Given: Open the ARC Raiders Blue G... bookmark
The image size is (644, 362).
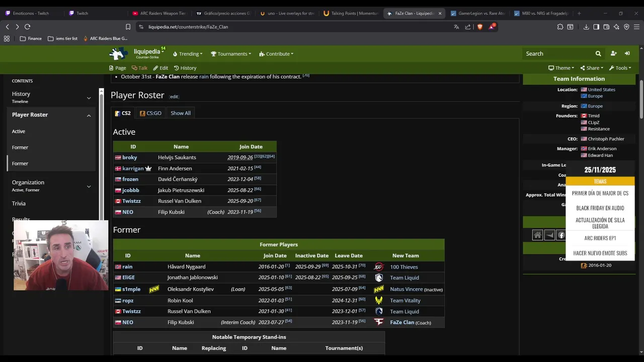Looking at the screenshot, I should click(105, 38).
